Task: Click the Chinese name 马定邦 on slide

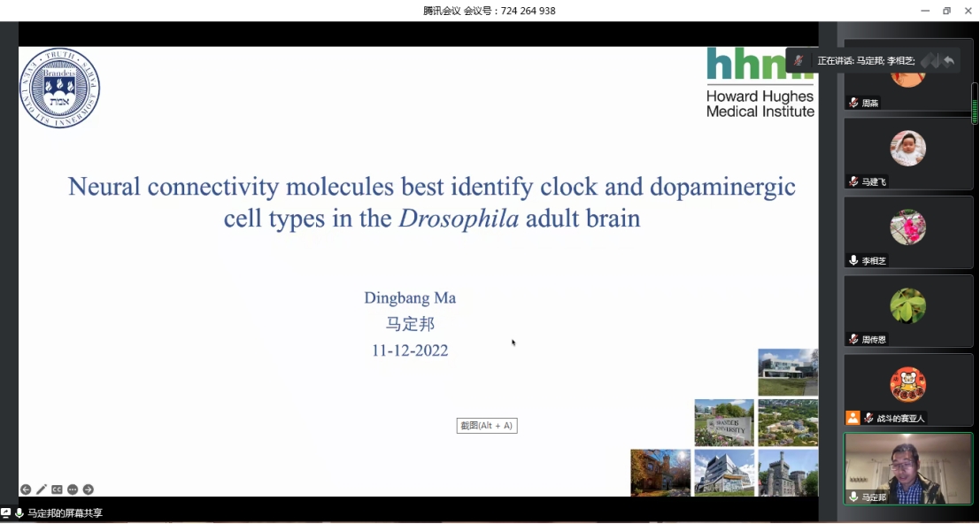Action: coord(410,324)
